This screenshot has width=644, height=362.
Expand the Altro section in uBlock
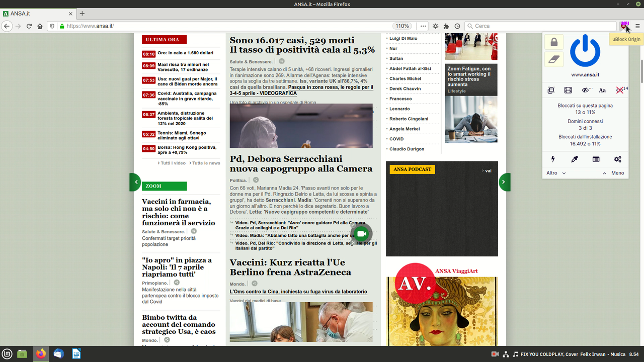coord(556,173)
